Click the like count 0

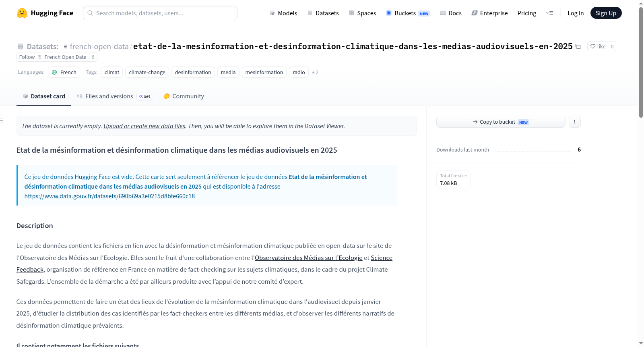tap(612, 46)
